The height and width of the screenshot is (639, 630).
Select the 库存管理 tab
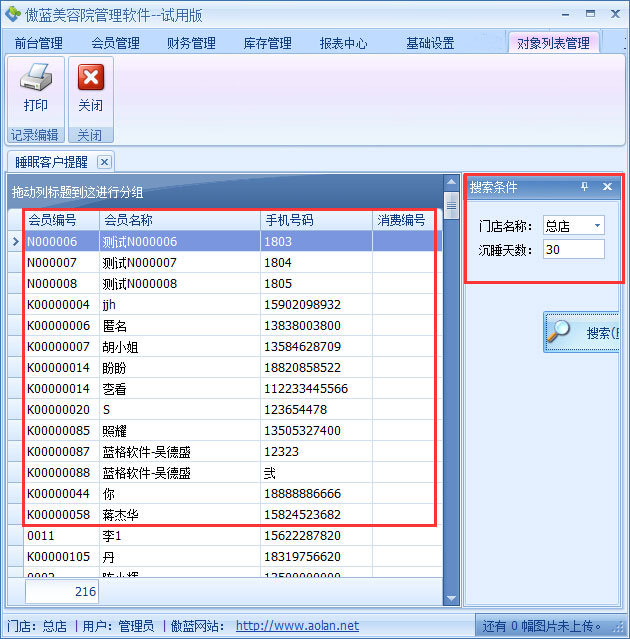coord(267,43)
